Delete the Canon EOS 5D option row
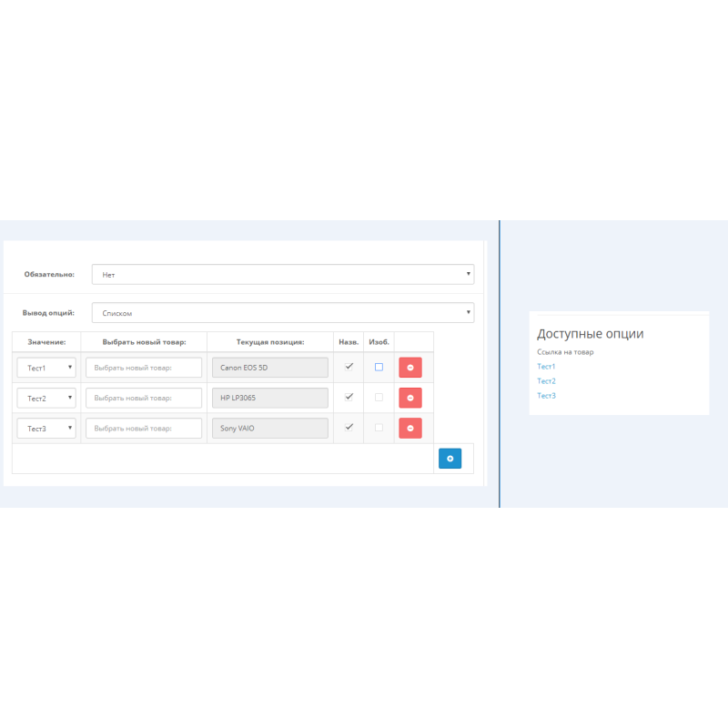Screen dimensions: 728x728 coord(410,367)
